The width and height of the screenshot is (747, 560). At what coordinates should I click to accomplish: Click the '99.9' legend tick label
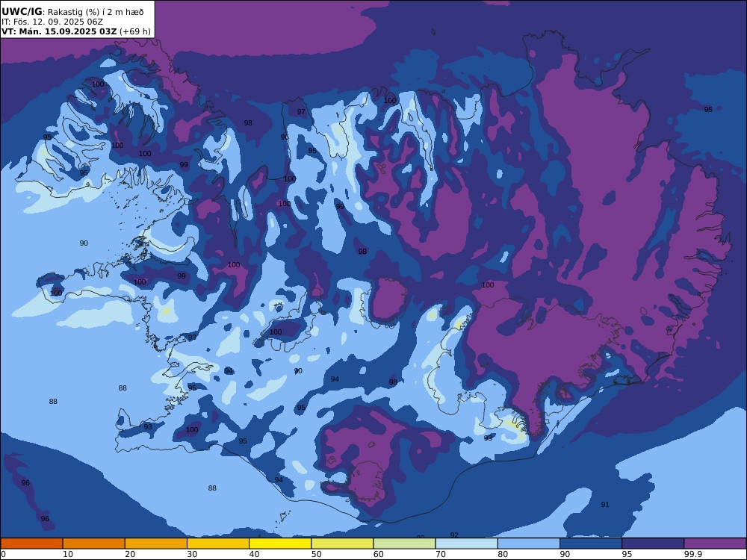tap(692, 554)
